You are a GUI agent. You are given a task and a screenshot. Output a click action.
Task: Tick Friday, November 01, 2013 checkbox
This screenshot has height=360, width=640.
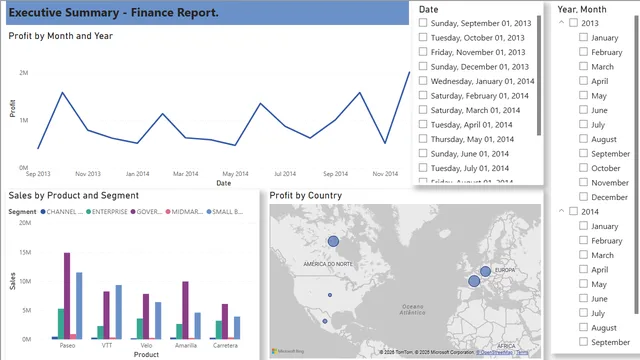tap(423, 52)
